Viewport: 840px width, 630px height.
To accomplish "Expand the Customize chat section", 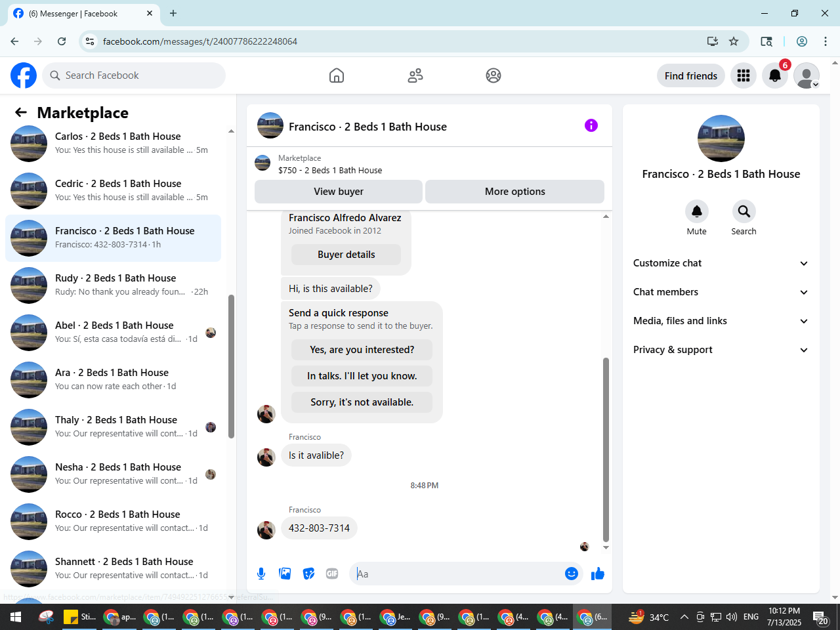I will tap(721, 263).
